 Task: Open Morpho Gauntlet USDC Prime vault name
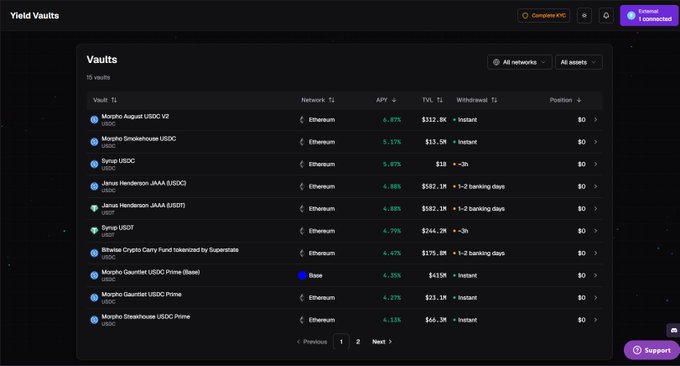click(x=141, y=294)
